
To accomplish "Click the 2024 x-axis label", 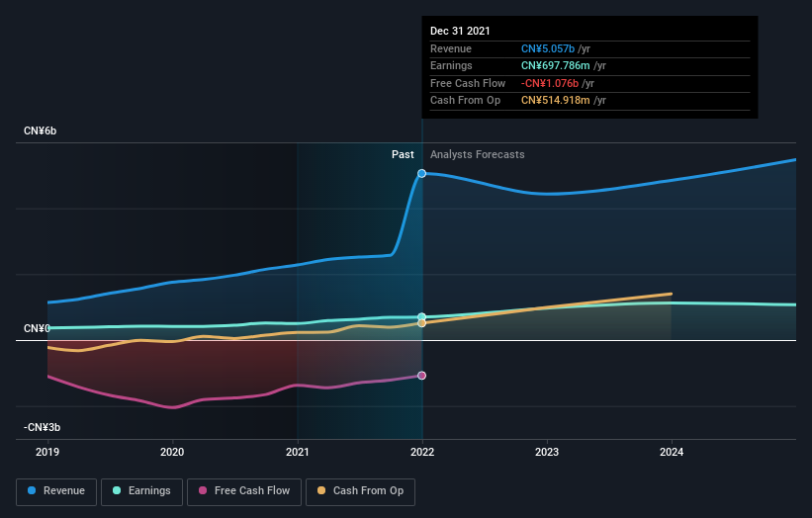I will tap(672, 453).
